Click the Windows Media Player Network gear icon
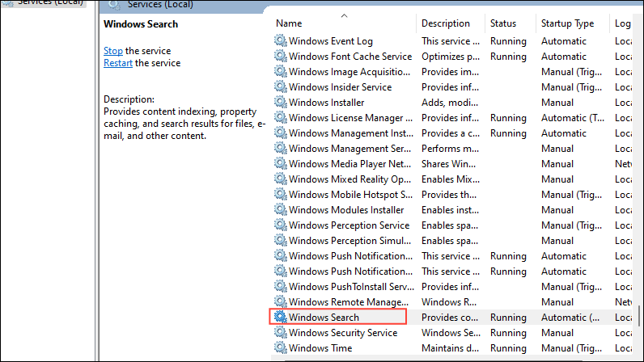The height and width of the screenshot is (362, 644). coord(281,163)
